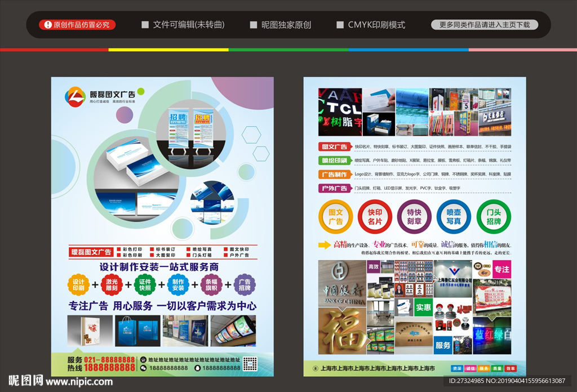Viewport: 577px width, 392px height.
Task: Select the 暖磊图文广告 title next to the logo
Action: [x=113, y=94]
